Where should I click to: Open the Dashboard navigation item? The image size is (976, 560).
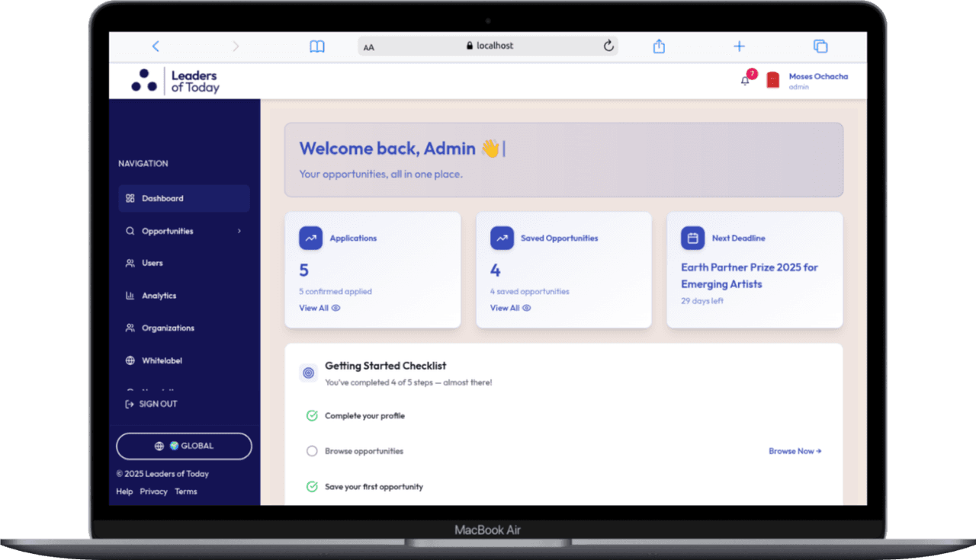pyautogui.click(x=184, y=198)
